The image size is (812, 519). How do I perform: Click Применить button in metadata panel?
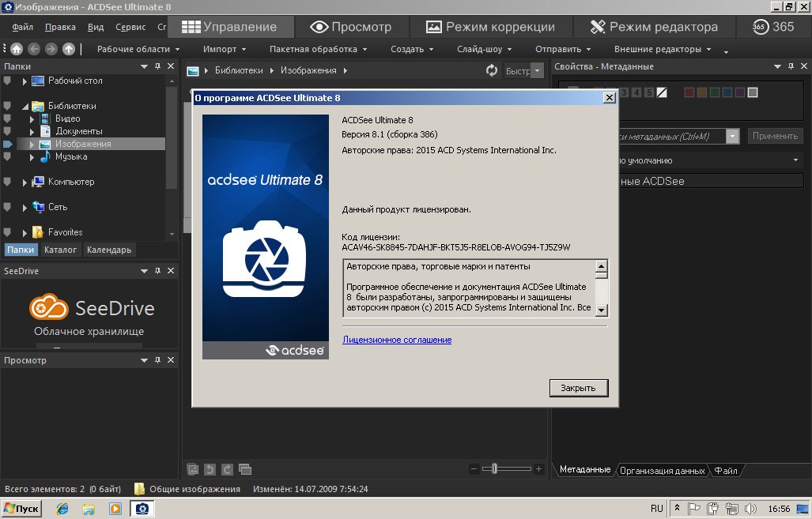(x=775, y=136)
